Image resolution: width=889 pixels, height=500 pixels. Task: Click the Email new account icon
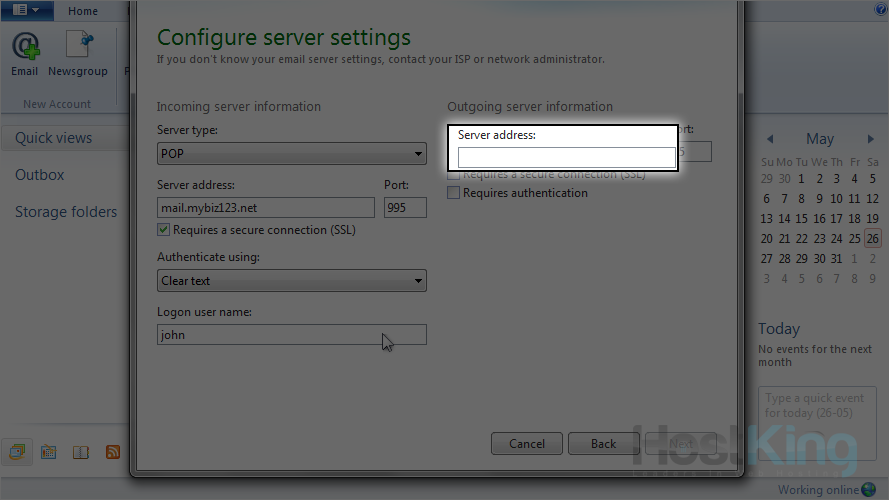click(25, 54)
